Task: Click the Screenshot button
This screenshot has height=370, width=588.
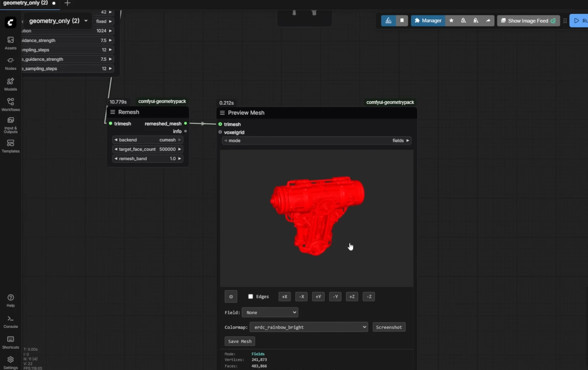Action: (x=389, y=327)
